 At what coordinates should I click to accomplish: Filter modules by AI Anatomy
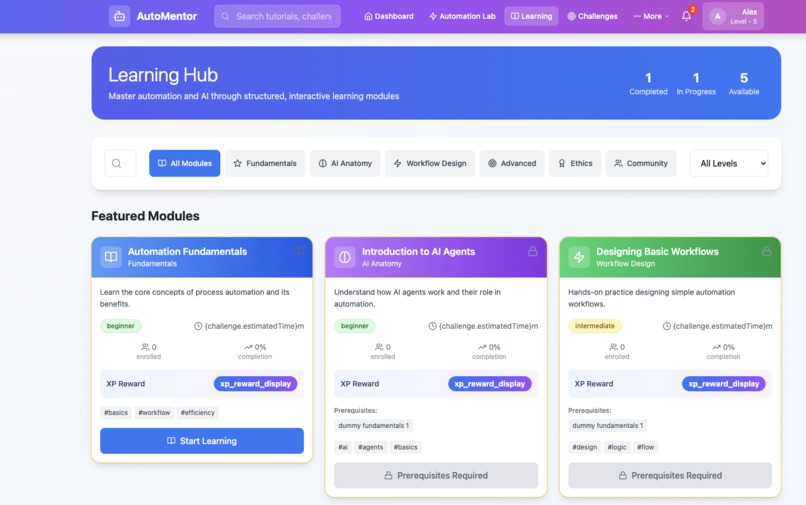click(345, 164)
